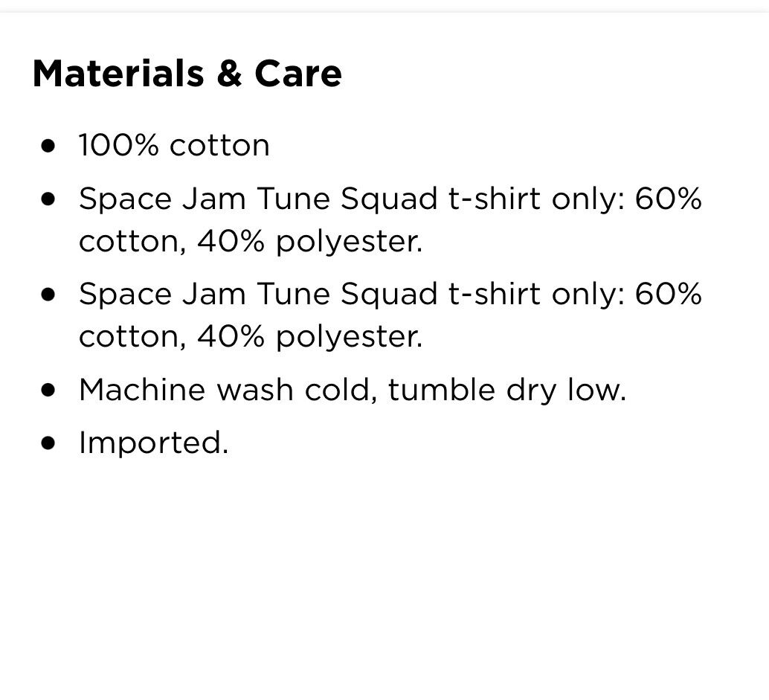Click the Materials & Care heading

[x=187, y=74]
